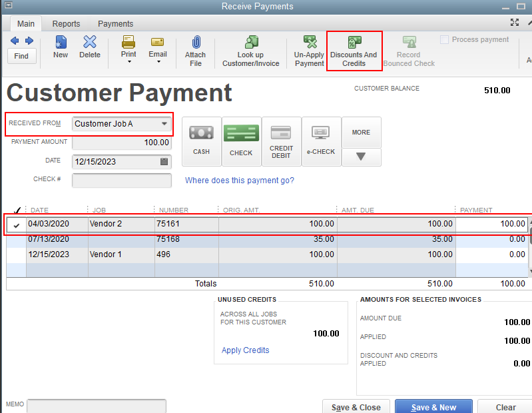Click the Memo field
The height and width of the screenshot is (413, 532).
coord(97,406)
